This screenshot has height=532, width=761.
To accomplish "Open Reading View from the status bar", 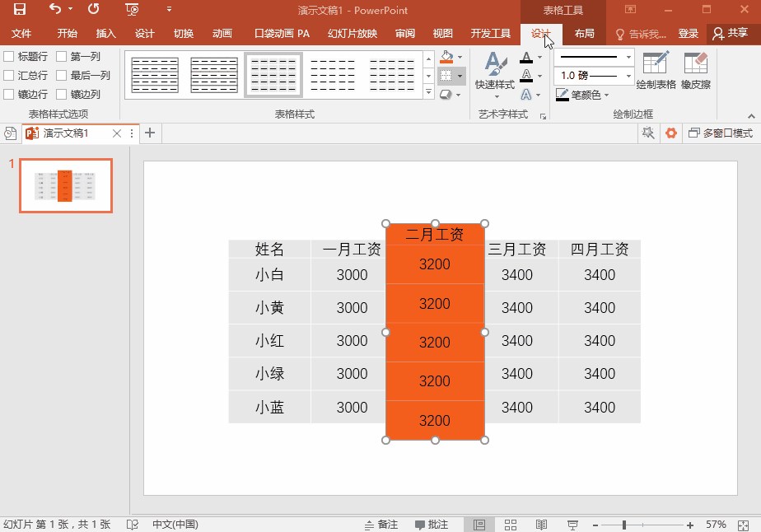I will pos(541,525).
